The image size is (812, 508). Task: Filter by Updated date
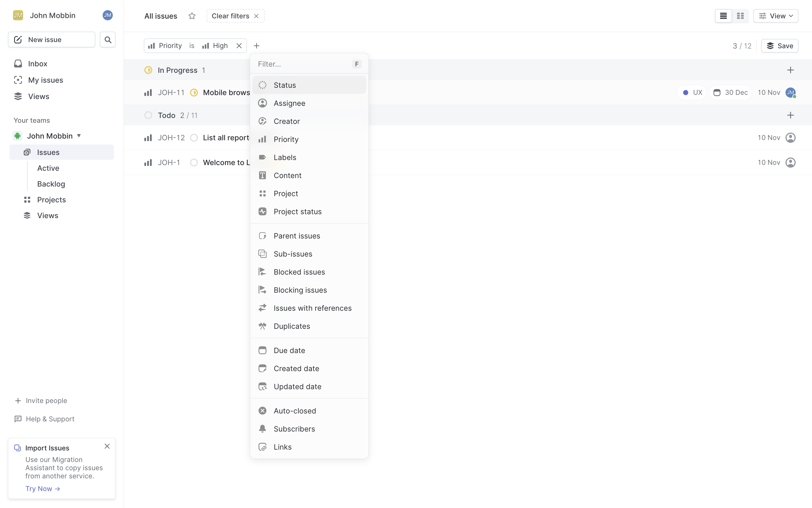point(309,387)
